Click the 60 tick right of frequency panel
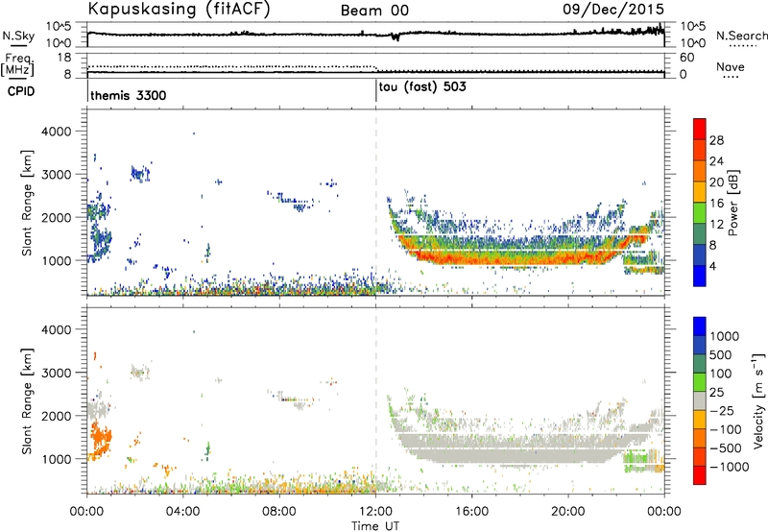This screenshot has height=532, width=768. 686,58
